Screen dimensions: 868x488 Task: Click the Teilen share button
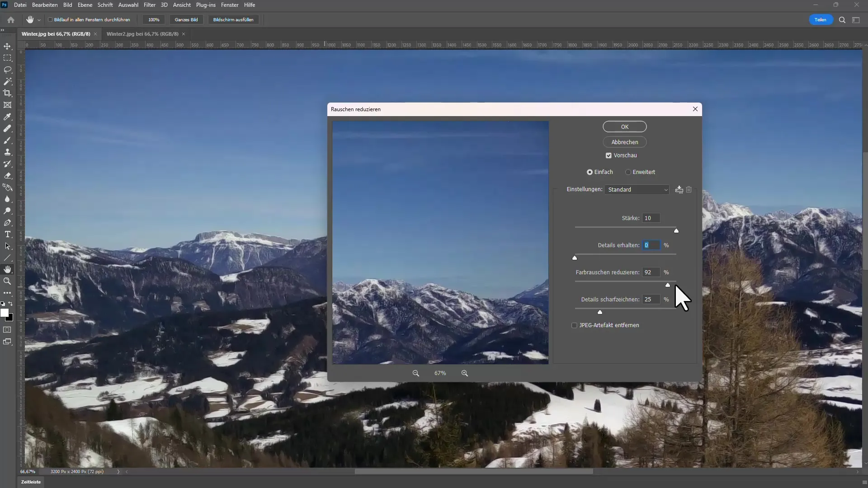[x=821, y=19]
